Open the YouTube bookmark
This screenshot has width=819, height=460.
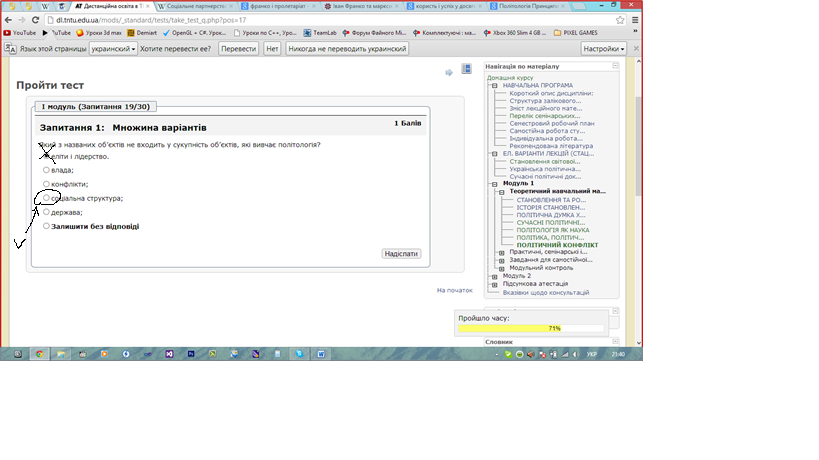pyautogui.click(x=20, y=32)
